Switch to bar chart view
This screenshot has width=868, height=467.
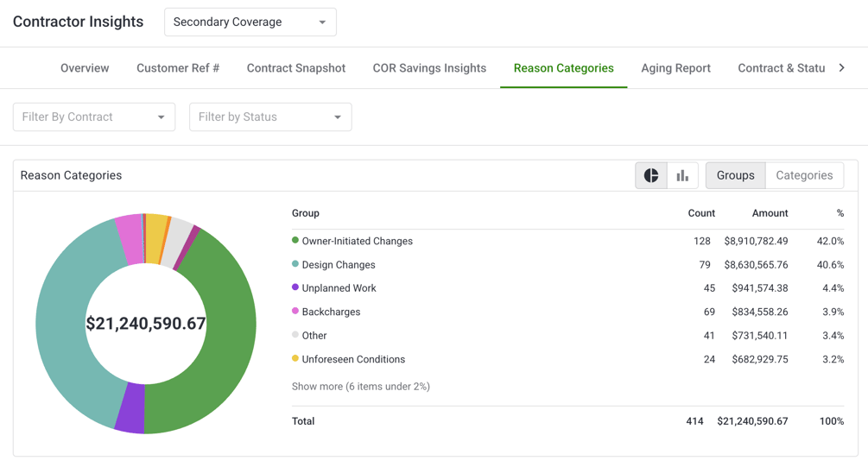(x=682, y=175)
